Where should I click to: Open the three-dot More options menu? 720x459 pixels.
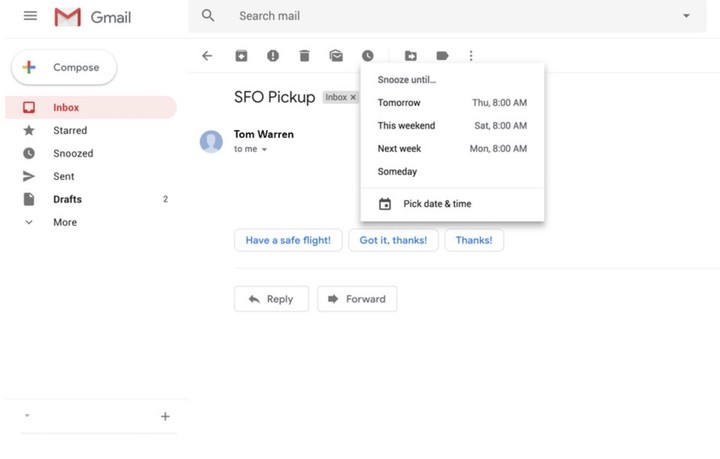point(471,56)
